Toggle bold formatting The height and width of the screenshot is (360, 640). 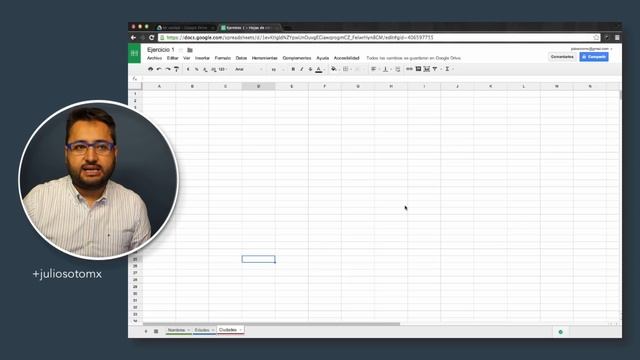pyautogui.click(x=293, y=69)
